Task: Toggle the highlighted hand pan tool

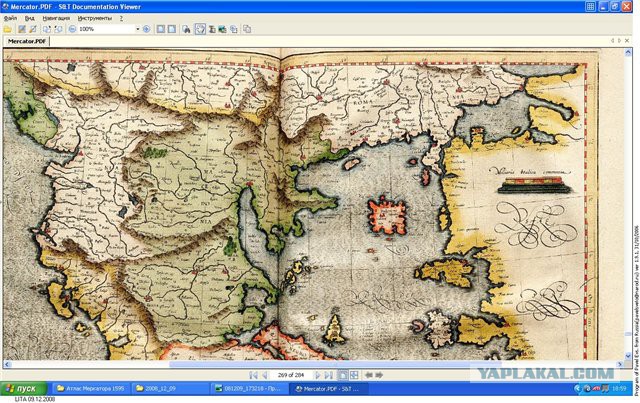Action: [200, 29]
